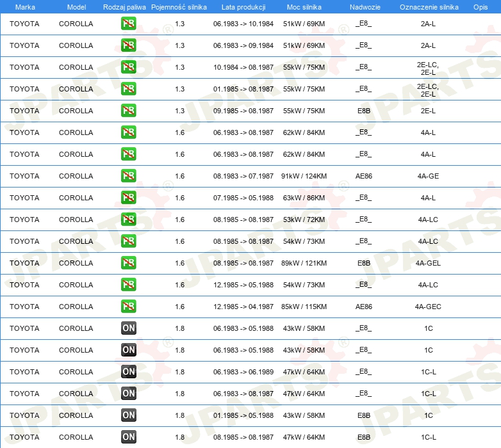The image size is (501, 448).
Task: Click diesel ON icon in the bottom 1C-L E8B row
Action: coord(128,437)
